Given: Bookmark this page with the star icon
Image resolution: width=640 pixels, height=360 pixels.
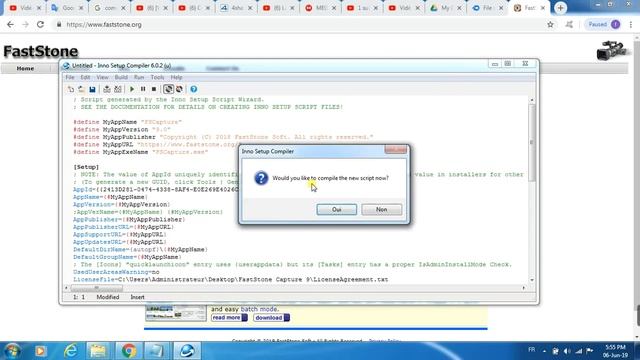Looking at the screenshot, I should [550, 24].
